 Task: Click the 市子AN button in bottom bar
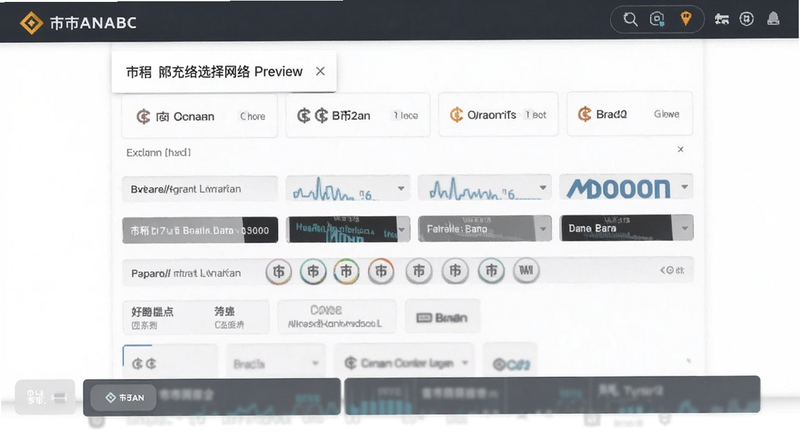pos(124,398)
